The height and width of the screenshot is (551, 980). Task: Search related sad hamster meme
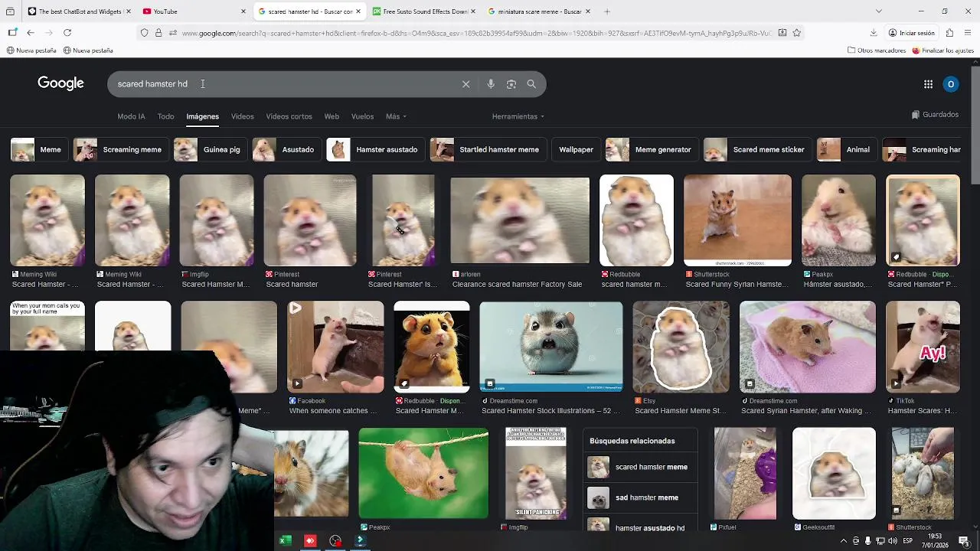tap(642, 497)
